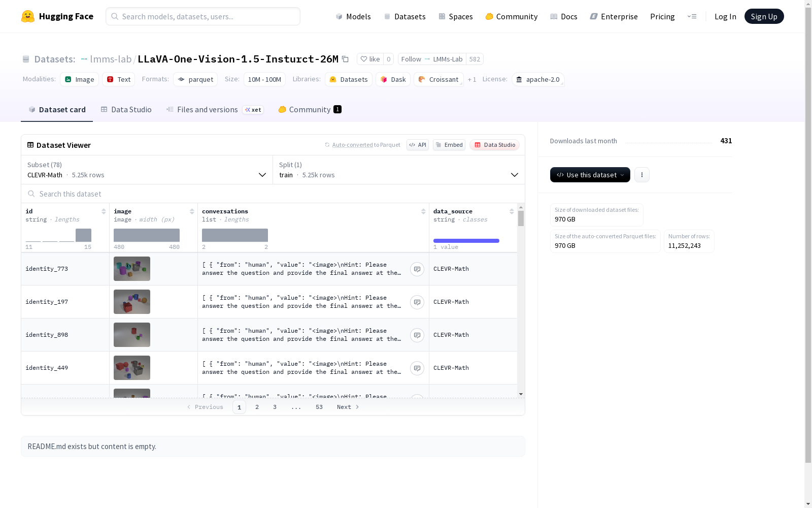
Task: Filter by the Image modality tag
Action: pyautogui.click(x=79, y=79)
